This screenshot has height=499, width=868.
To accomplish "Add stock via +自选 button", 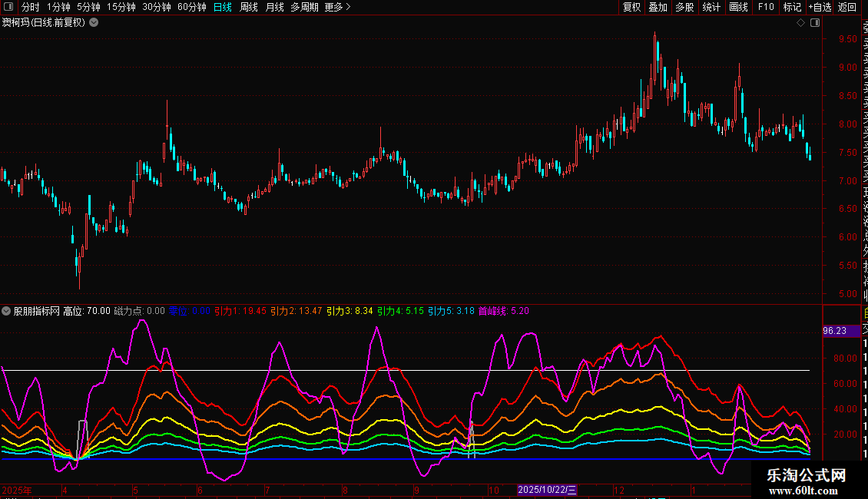I will [x=820, y=7].
